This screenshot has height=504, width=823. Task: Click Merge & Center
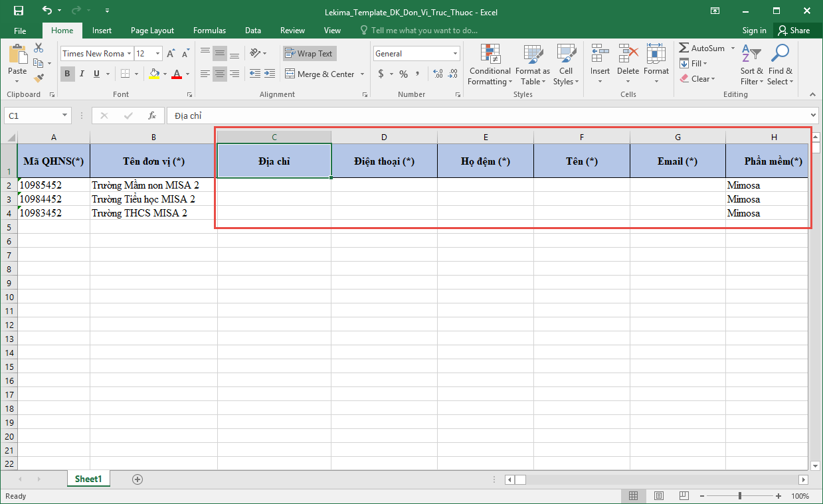pyautogui.click(x=320, y=74)
